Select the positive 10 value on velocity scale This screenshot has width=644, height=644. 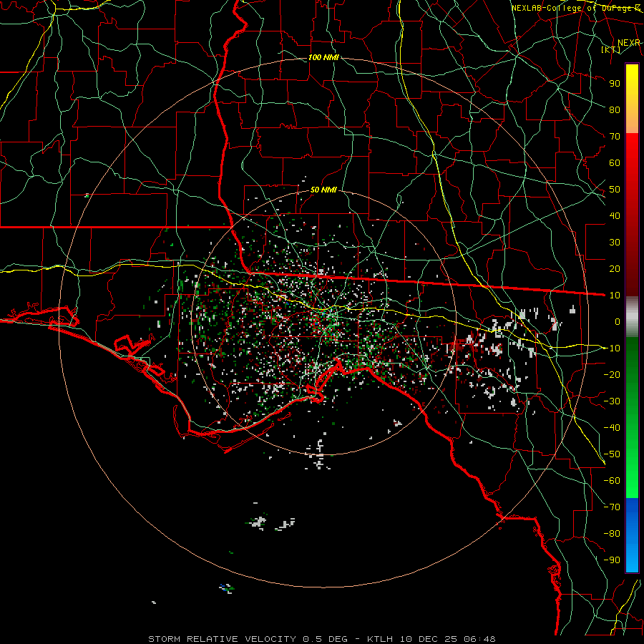coord(615,296)
